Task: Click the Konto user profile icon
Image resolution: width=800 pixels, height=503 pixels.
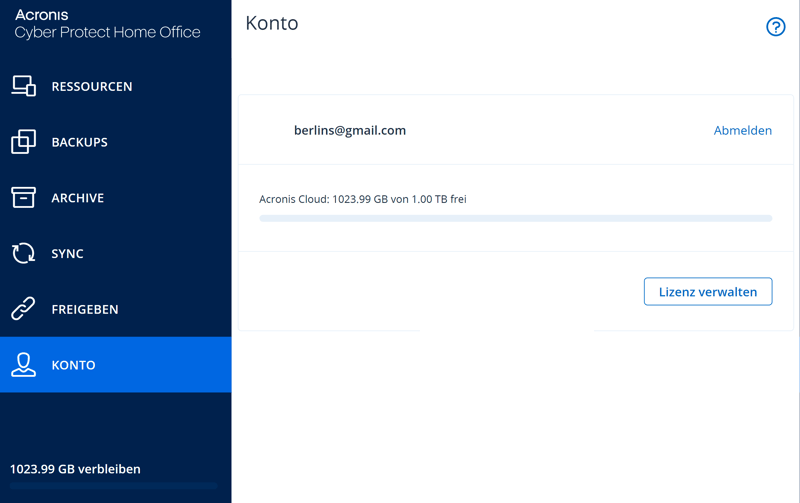Action: click(x=23, y=365)
